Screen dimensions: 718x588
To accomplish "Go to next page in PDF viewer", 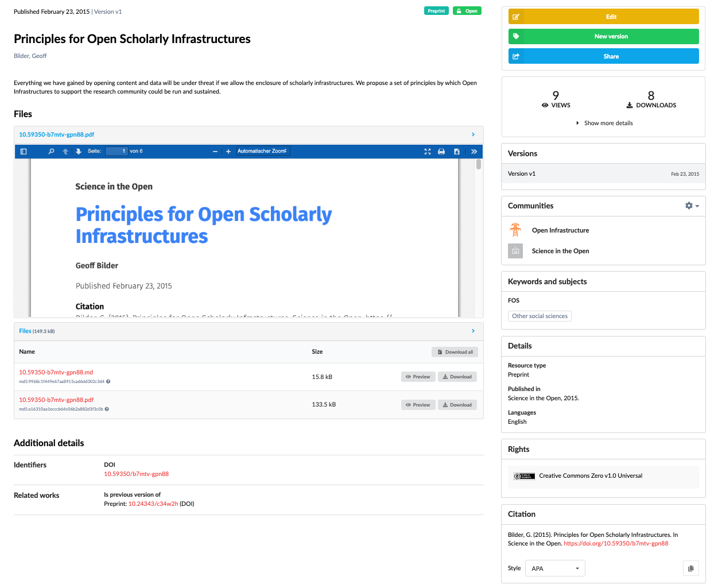I will [x=79, y=152].
